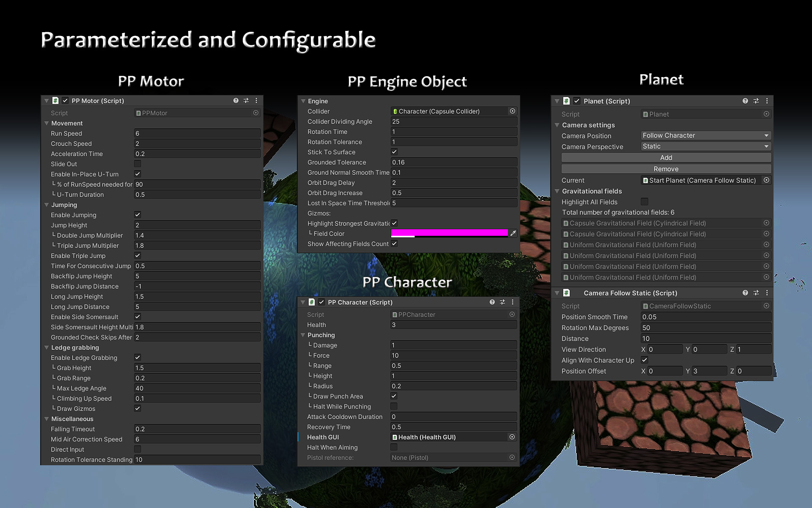The width and height of the screenshot is (812, 508).
Task: Click presets icon in PP Motor header
Action: 246,101
